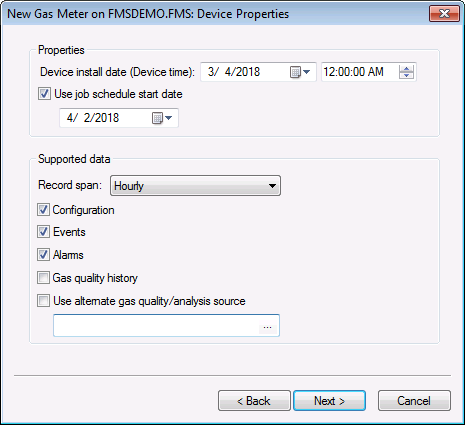Click the Device install date label
Screen dimensions: 465x425
click(117, 72)
